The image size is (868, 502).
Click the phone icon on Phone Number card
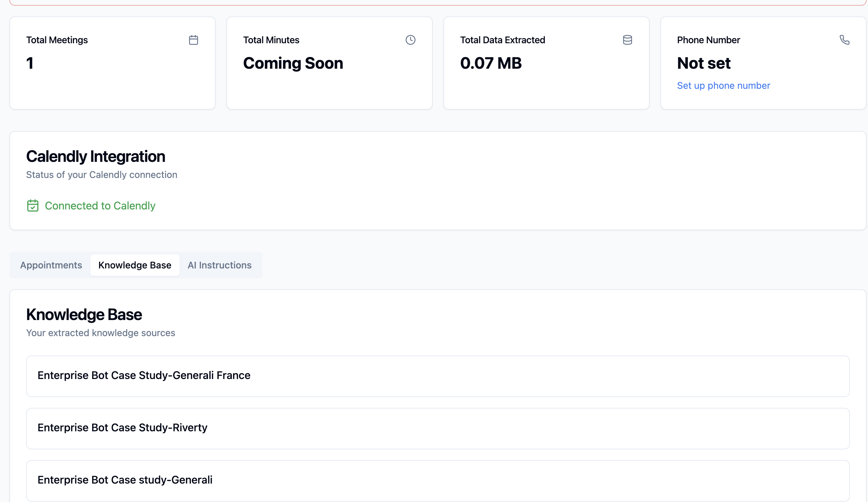[x=844, y=40]
